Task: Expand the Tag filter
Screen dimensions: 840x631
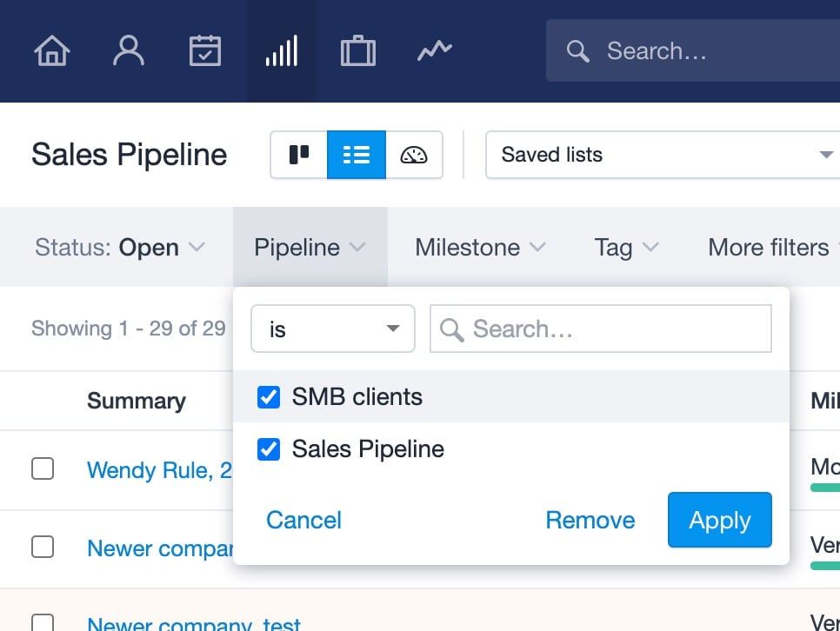Action: tap(626, 248)
